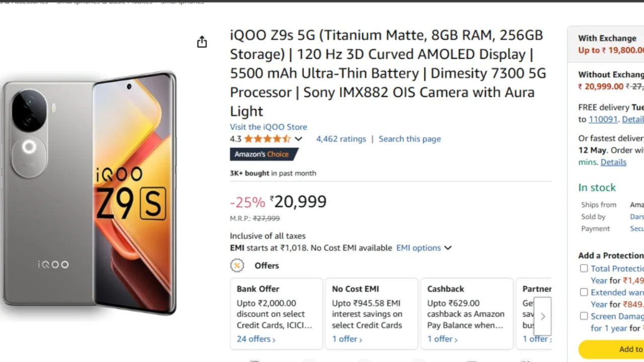Open the 4,462 ratings link
644x362 pixels.
click(341, 139)
